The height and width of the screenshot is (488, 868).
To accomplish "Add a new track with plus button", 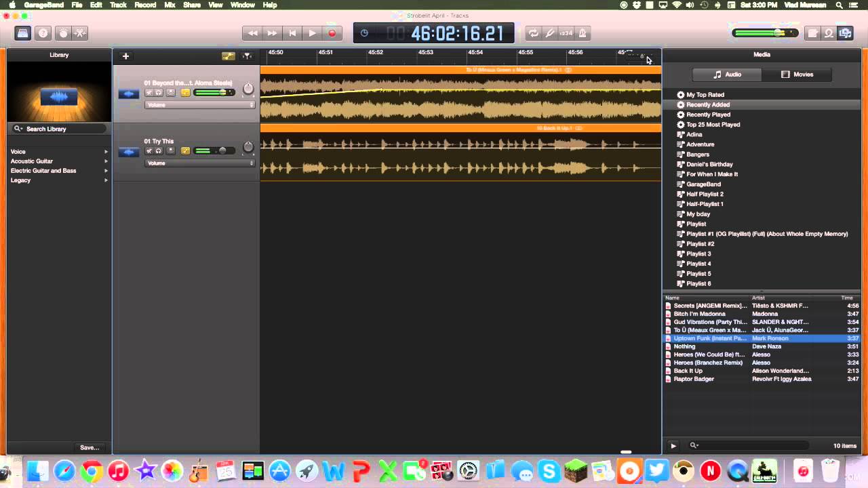I will coord(125,56).
